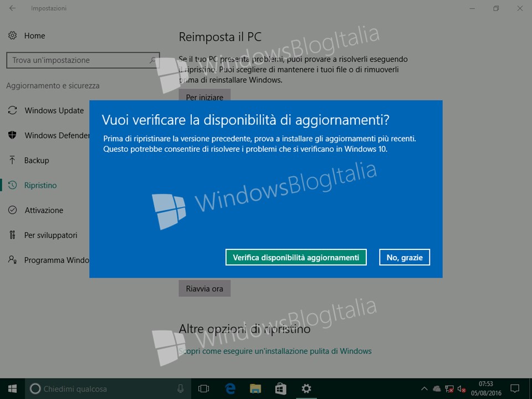The image size is (532, 399).
Task: Click the Aggiornamento e sicurezza label
Action: point(53,85)
